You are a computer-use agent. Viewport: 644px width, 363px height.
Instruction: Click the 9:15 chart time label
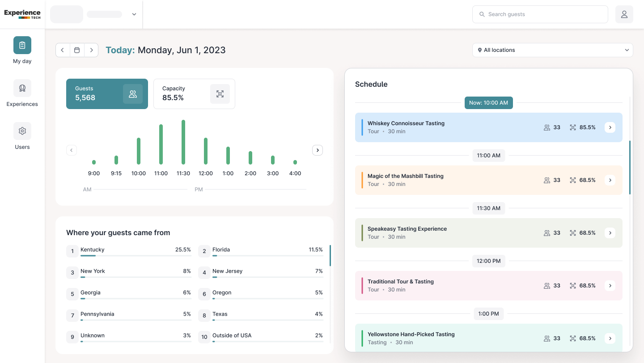coord(116,173)
